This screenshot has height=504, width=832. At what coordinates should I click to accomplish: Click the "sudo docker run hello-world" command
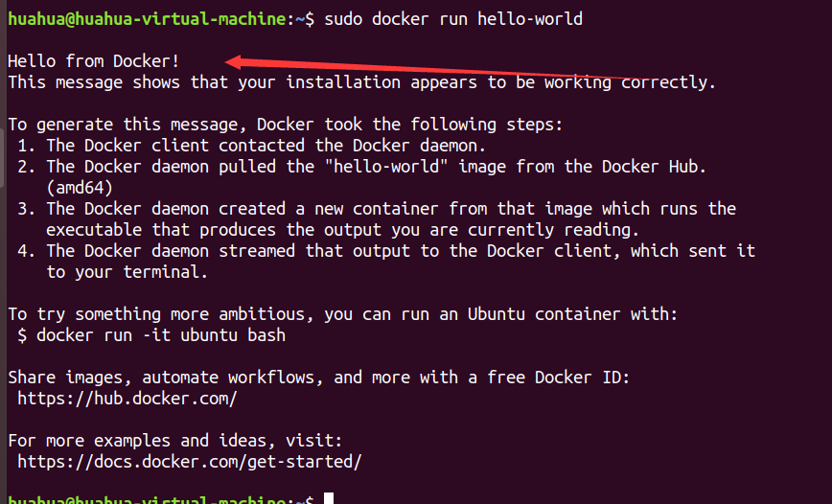453,19
